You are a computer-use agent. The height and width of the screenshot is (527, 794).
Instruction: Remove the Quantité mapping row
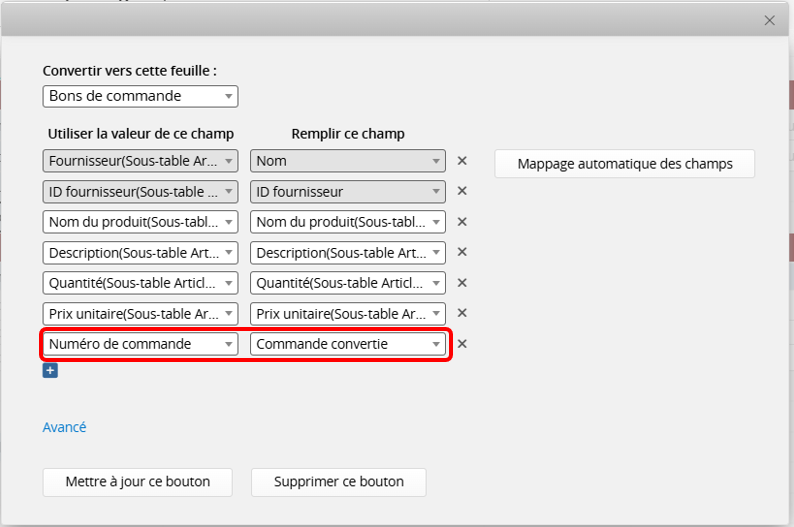[x=462, y=283]
